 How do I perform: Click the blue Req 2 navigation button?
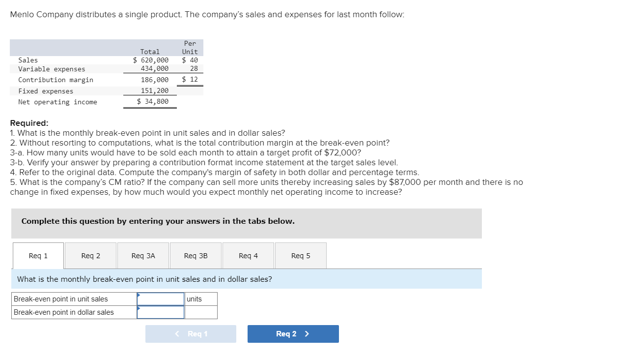293,333
